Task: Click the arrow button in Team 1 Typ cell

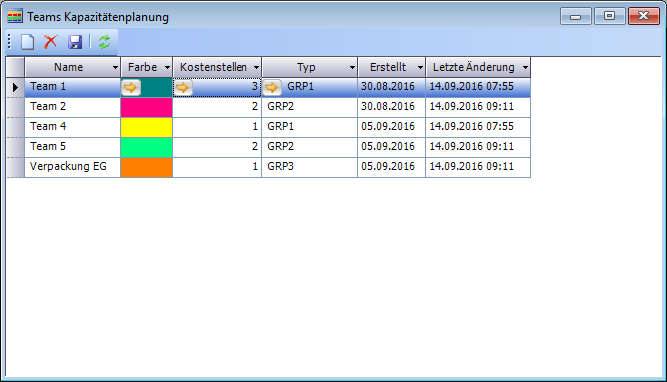Action: click(272, 88)
